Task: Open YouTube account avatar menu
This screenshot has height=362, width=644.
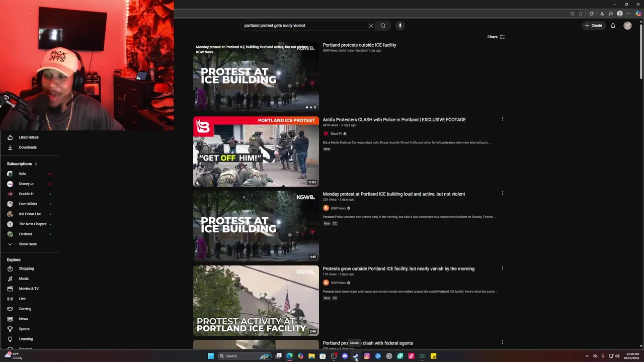Action: (627, 26)
